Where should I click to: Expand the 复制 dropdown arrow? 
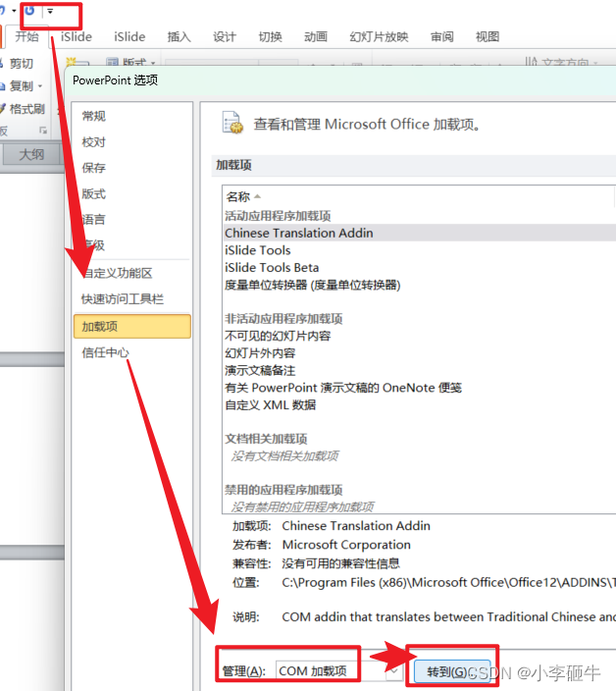point(40,86)
